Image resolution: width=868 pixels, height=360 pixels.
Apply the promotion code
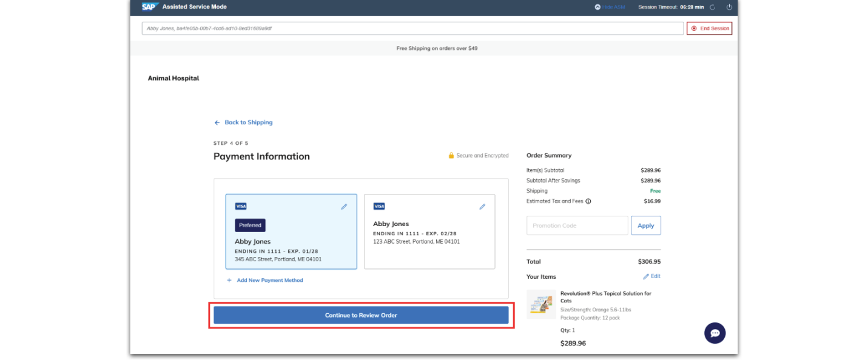pos(646,225)
